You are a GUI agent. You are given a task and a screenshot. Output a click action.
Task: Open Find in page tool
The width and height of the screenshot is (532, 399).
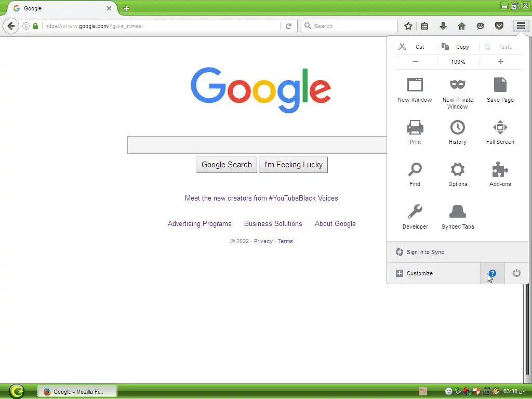coord(415,175)
